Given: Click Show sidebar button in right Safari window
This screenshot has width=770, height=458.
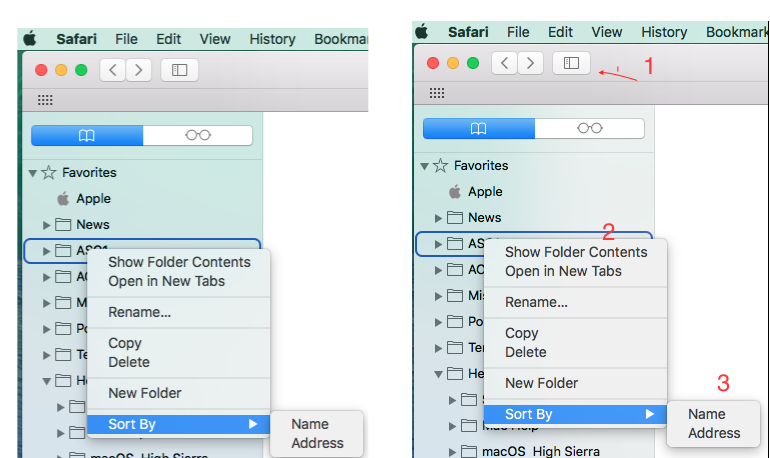Looking at the screenshot, I should point(571,63).
